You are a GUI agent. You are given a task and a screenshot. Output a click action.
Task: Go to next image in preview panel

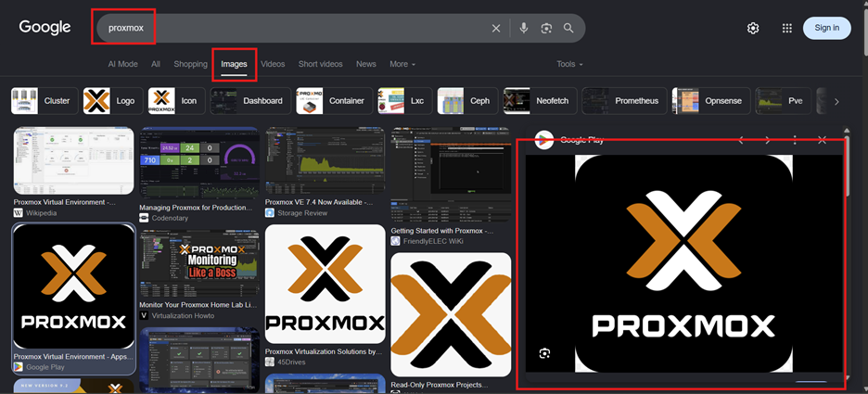(768, 140)
